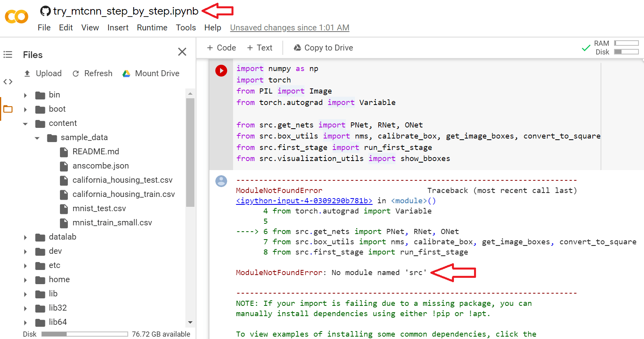Collapse the sample_data folder
The image size is (644, 339).
[37, 138]
